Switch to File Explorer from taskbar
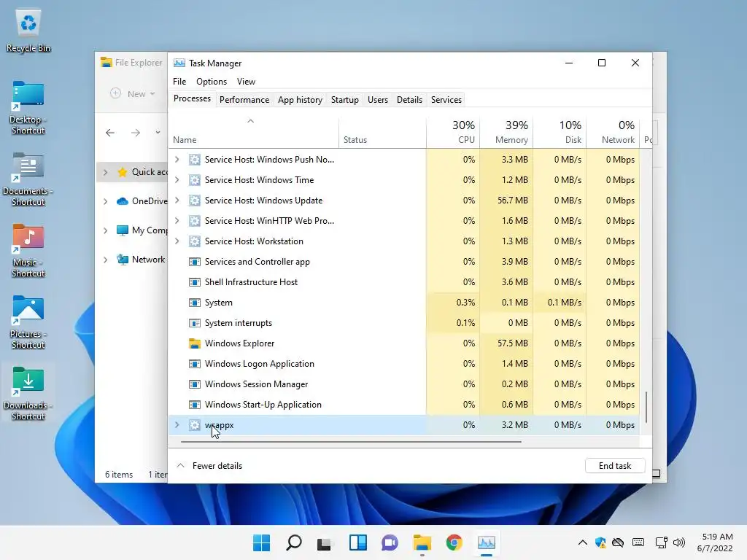Screen dimensions: 747x560 (422, 542)
